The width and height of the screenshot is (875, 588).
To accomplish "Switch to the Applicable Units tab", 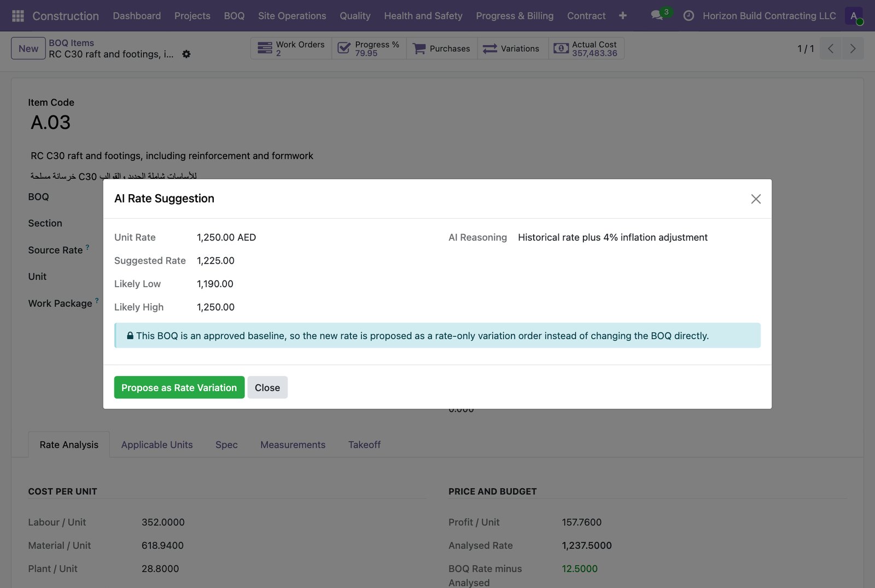I will (157, 445).
